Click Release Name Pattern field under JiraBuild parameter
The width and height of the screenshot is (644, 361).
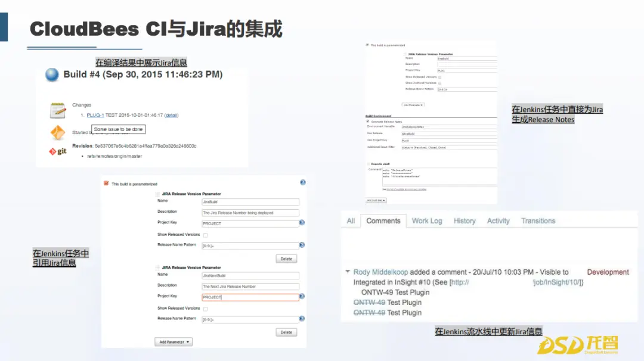pyautogui.click(x=250, y=245)
